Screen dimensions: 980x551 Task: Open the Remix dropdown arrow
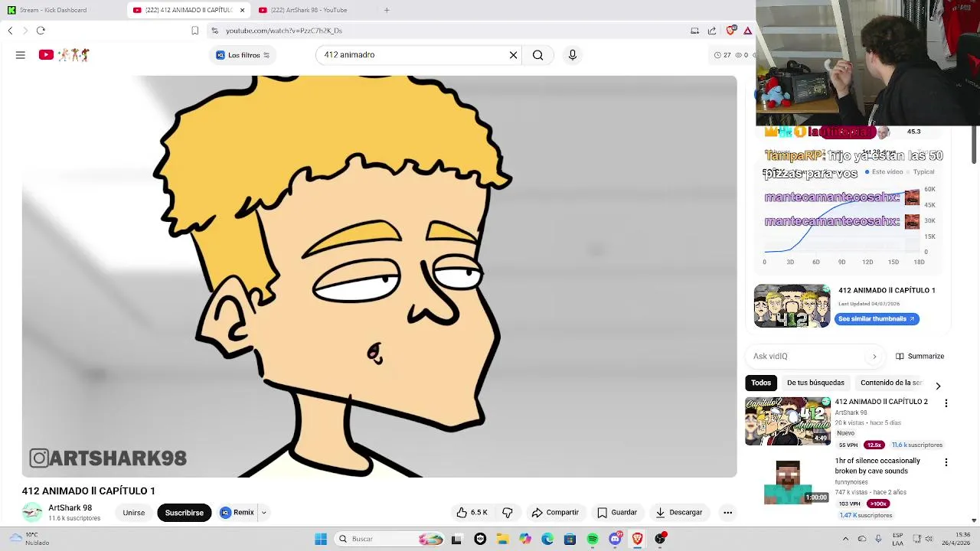[263, 513]
